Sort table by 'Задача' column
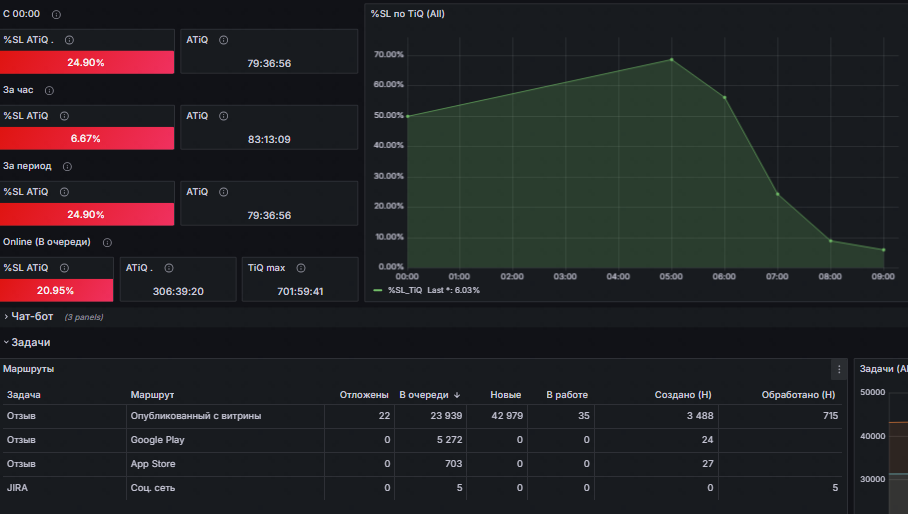Viewport: 908px width, 514px height. click(24, 395)
